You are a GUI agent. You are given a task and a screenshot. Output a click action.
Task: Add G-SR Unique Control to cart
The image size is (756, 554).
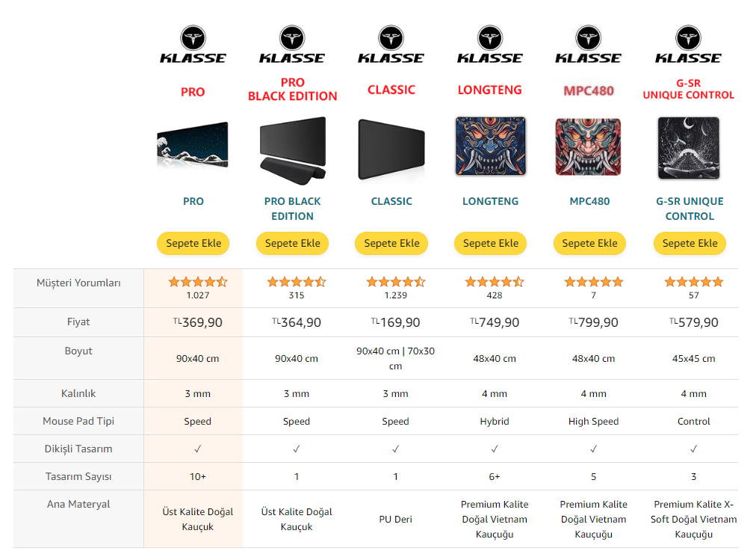coord(690,243)
